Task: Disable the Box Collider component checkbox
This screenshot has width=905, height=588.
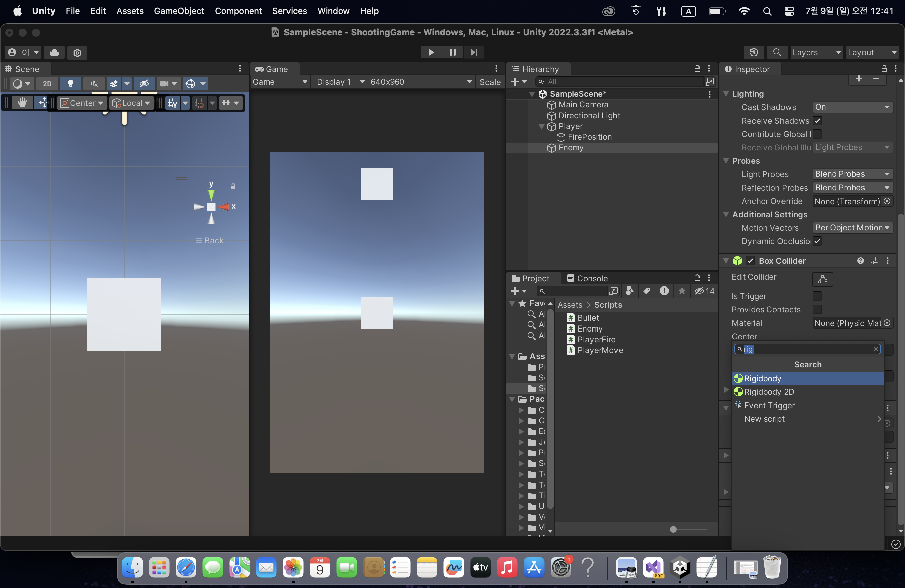Action: tap(750, 261)
